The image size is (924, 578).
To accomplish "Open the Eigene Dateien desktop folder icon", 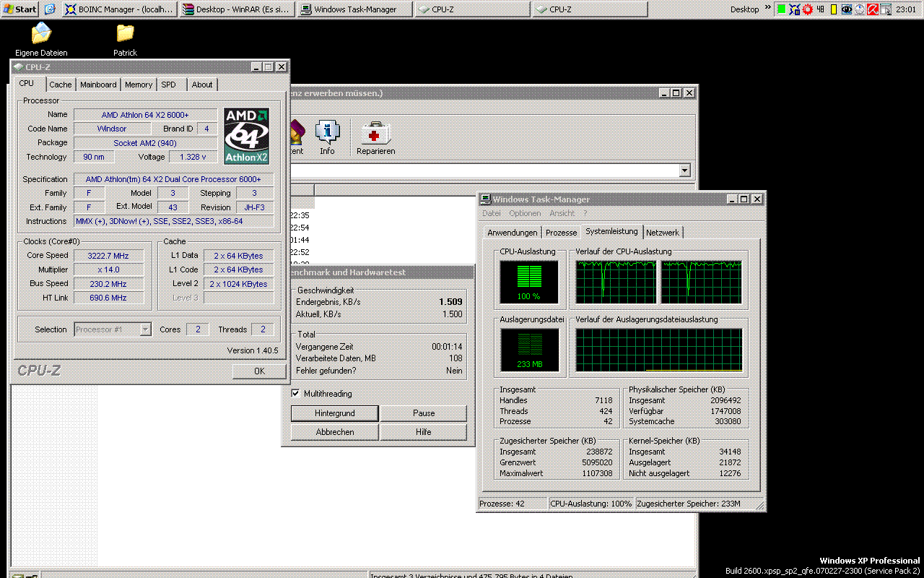I will click(x=41, y=33).
